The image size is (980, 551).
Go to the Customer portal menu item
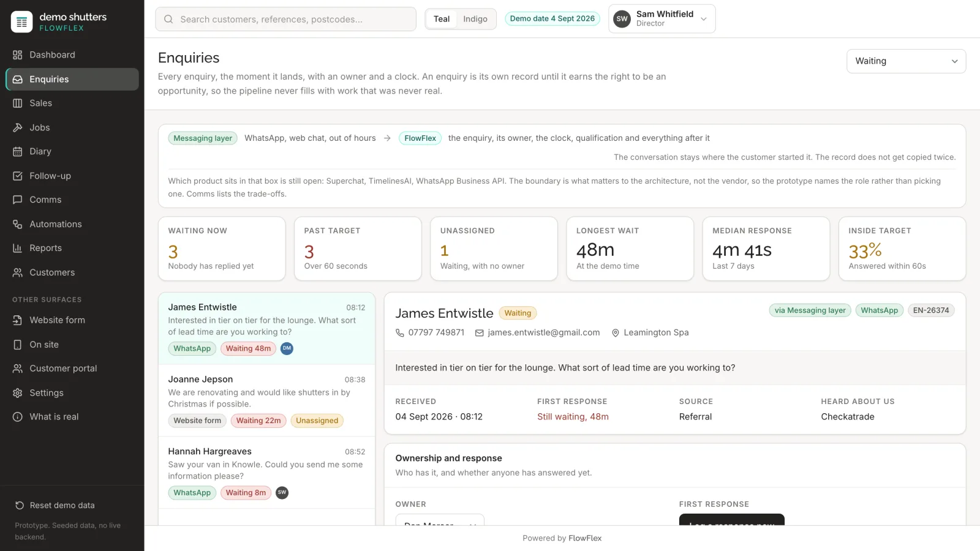(72, 369)
